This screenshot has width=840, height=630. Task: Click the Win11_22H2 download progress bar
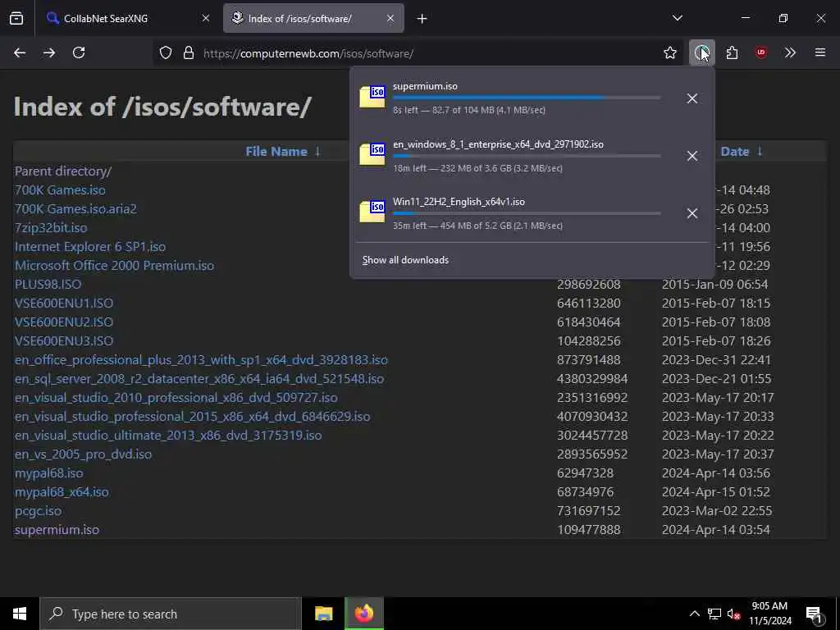(x=527, y=213)
